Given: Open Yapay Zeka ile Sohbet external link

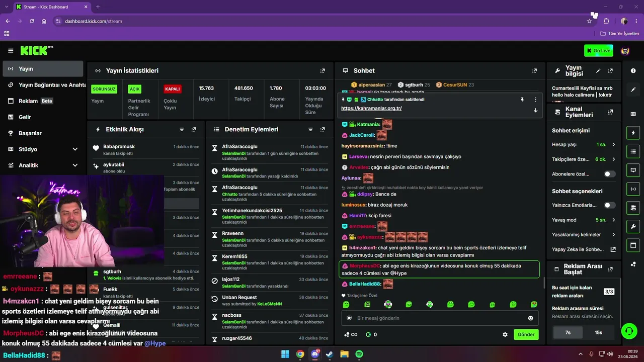Looking at the screenshot, I should 613,249.
